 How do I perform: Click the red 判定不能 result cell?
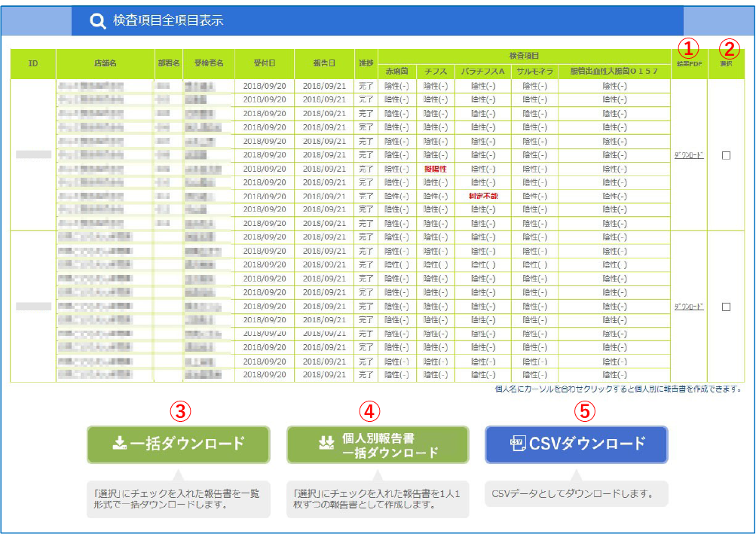[483, 196]
